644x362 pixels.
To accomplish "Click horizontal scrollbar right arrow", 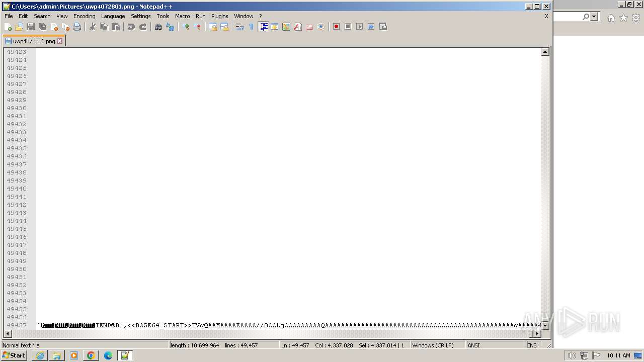I will pos(537,333).
